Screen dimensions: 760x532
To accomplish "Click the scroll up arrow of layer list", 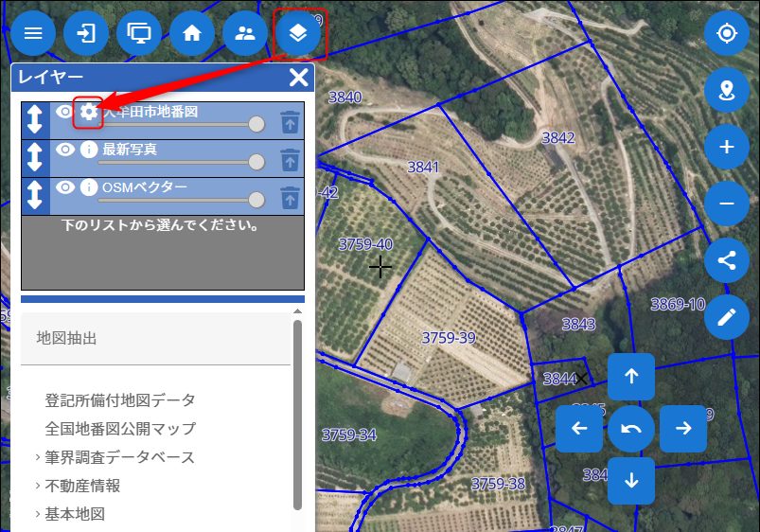I will pyautogui.click(x=297, y=311).
